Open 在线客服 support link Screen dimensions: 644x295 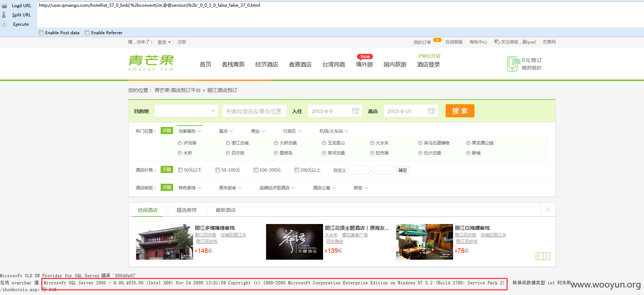(x=454, y=42)
